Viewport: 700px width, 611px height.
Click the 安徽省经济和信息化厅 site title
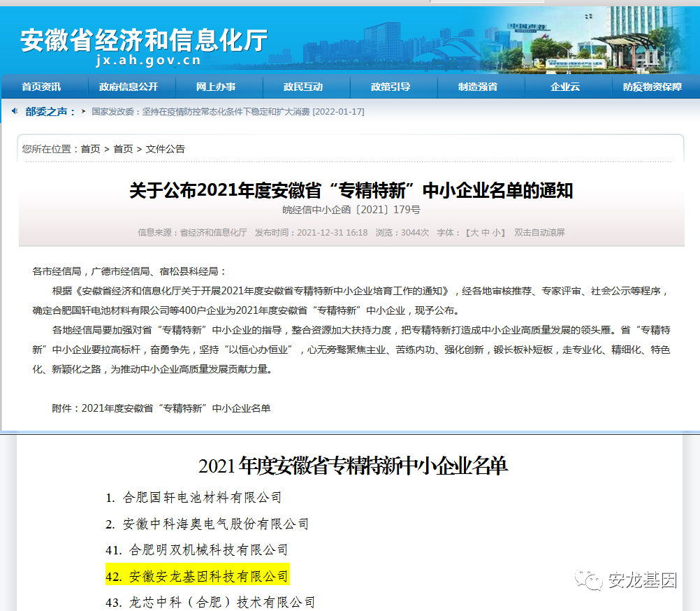click(144, 41)
